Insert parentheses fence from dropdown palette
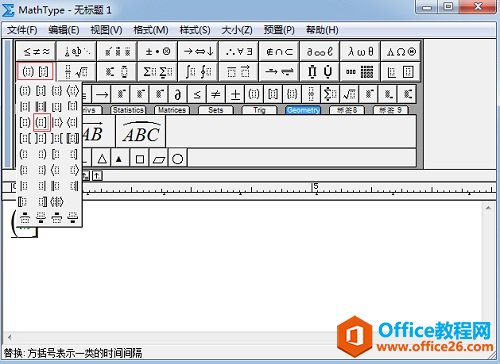The image size is (500, 364). 25,90
